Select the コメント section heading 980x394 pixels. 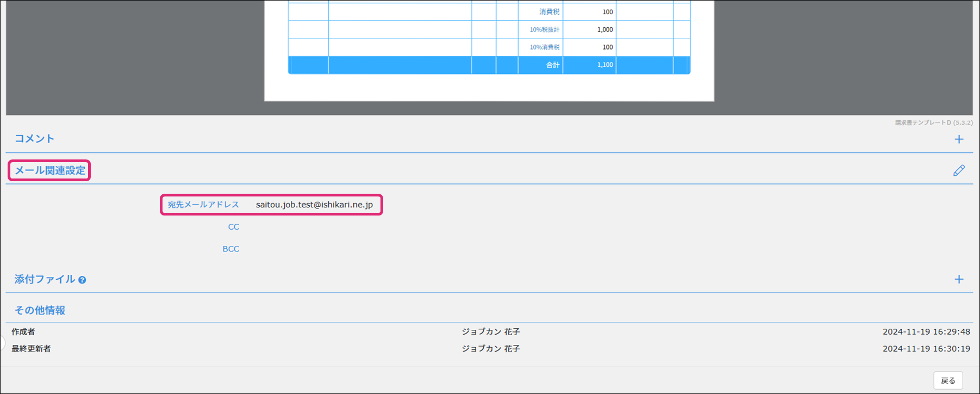[34, 139]
